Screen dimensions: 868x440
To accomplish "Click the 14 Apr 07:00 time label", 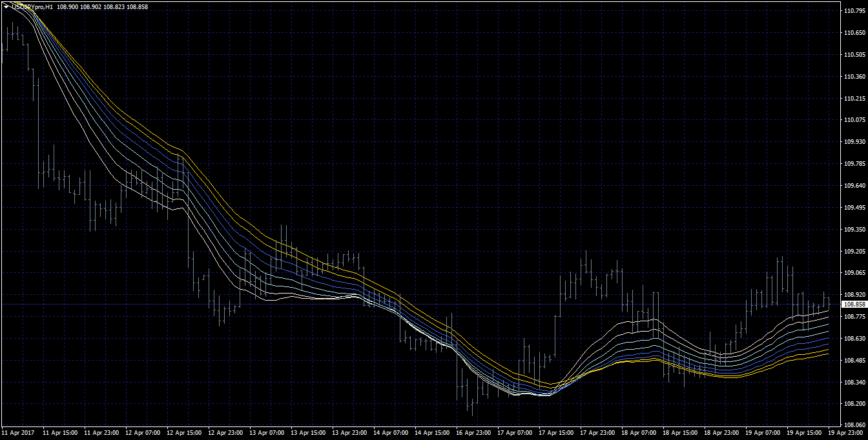I will pyautogui.click(x=389, y=433).
